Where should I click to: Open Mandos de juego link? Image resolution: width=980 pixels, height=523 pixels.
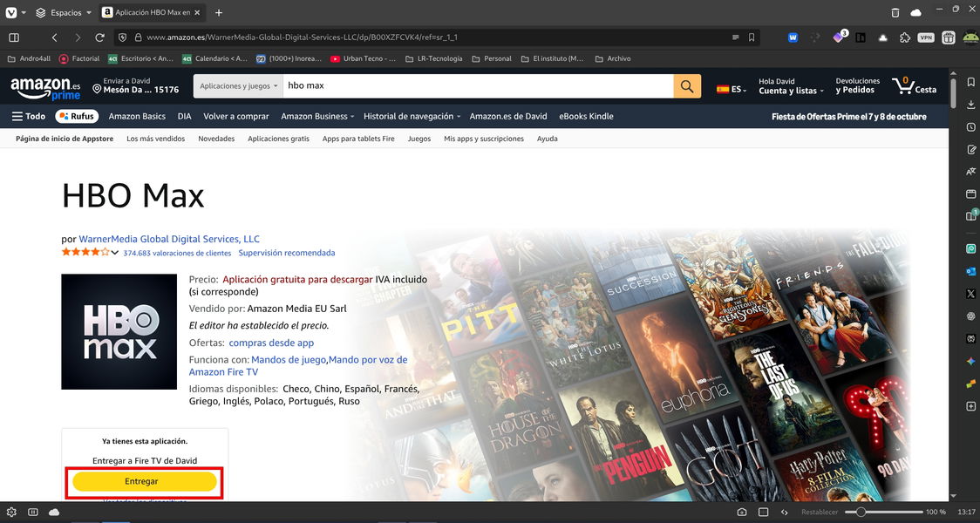289,359
